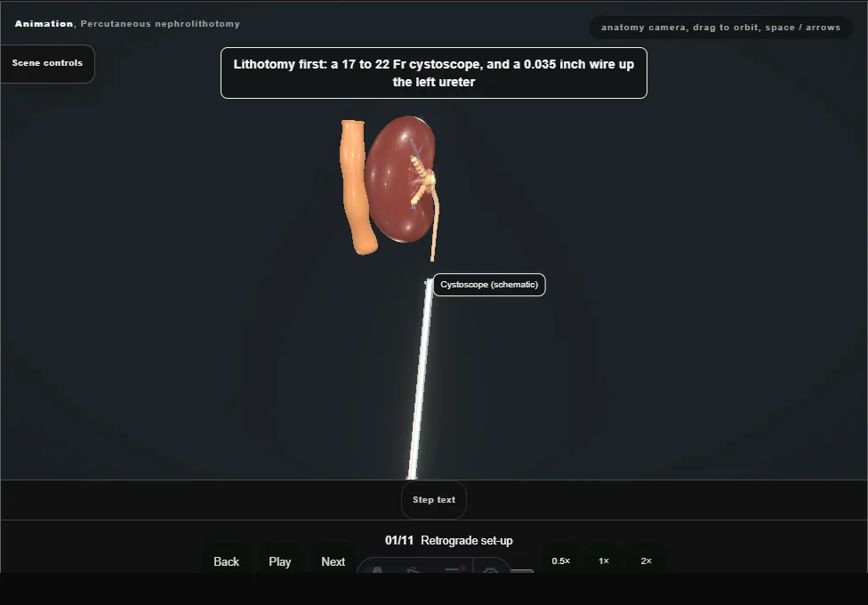Set playback speed to 1×

pos(603,561)
